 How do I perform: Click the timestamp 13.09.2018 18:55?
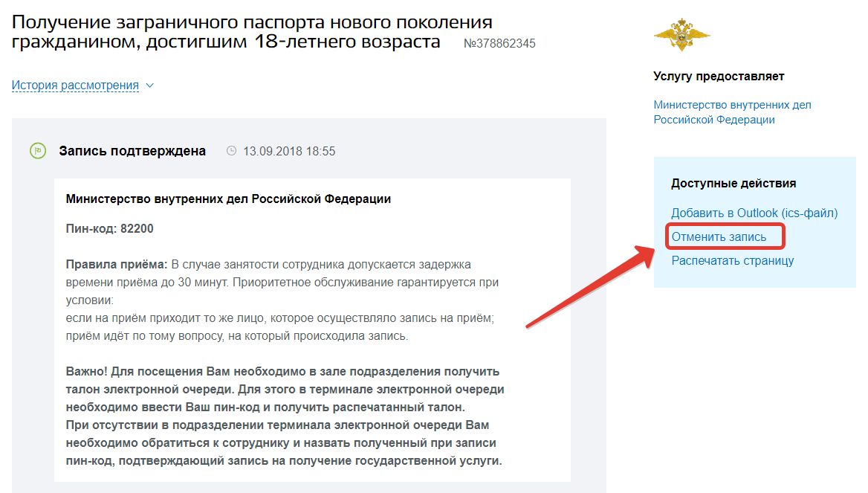(x=289, y=151)
